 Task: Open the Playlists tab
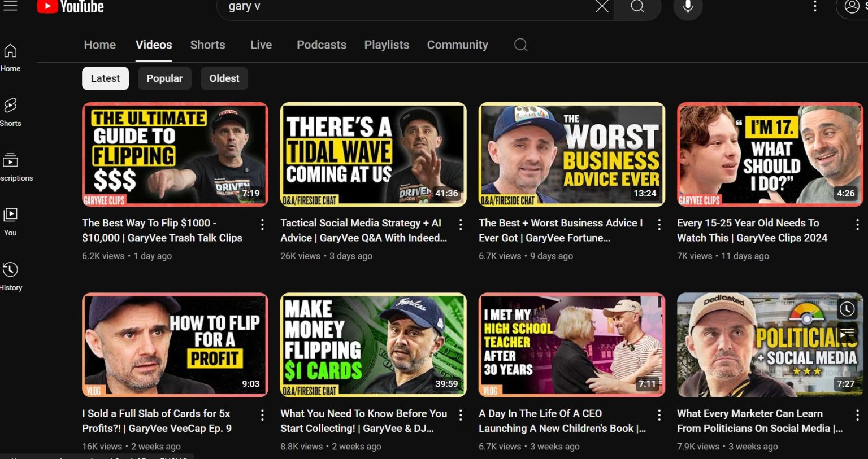(x=387, y=45)
